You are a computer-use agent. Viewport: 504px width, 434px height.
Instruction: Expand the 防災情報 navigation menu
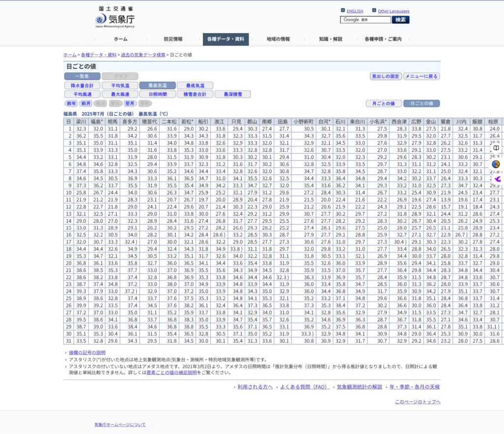click(x=173, y=39)
